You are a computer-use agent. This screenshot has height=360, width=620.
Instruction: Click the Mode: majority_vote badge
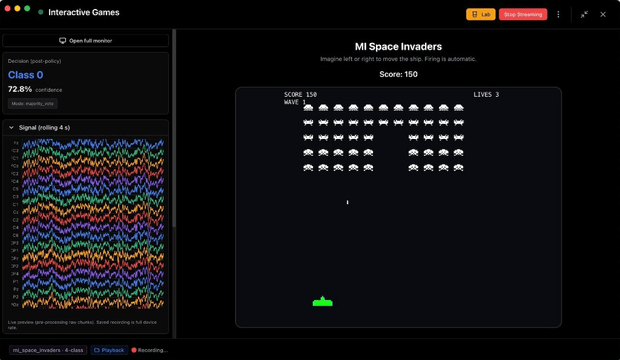coord(32,104)
